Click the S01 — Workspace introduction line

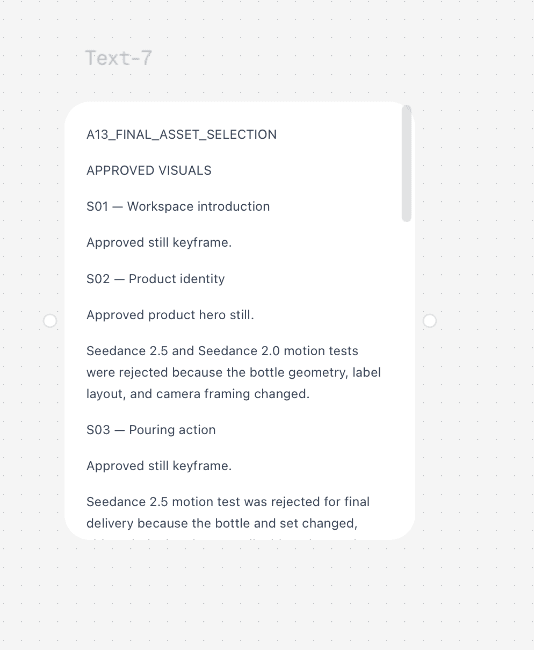tap(178, 206)
